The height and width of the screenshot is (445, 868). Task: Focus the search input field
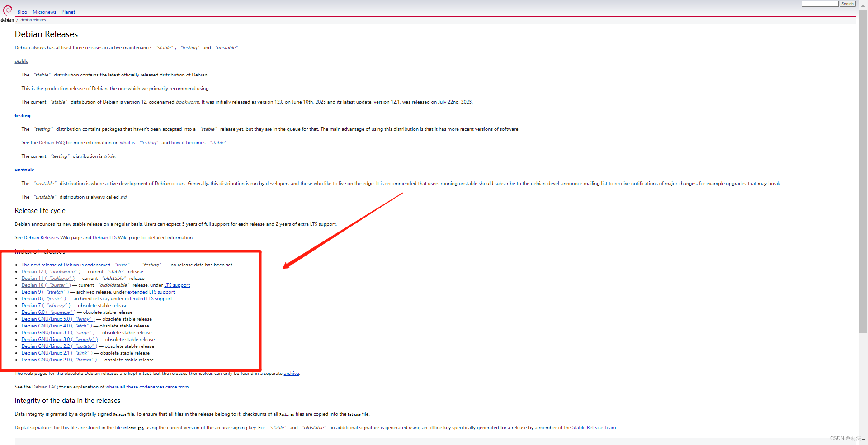820,4
